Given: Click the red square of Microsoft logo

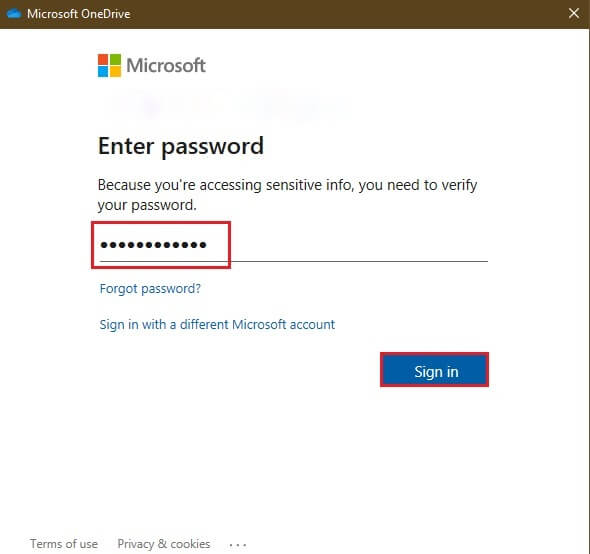Looking at the screenshot, I should point(103,59).
